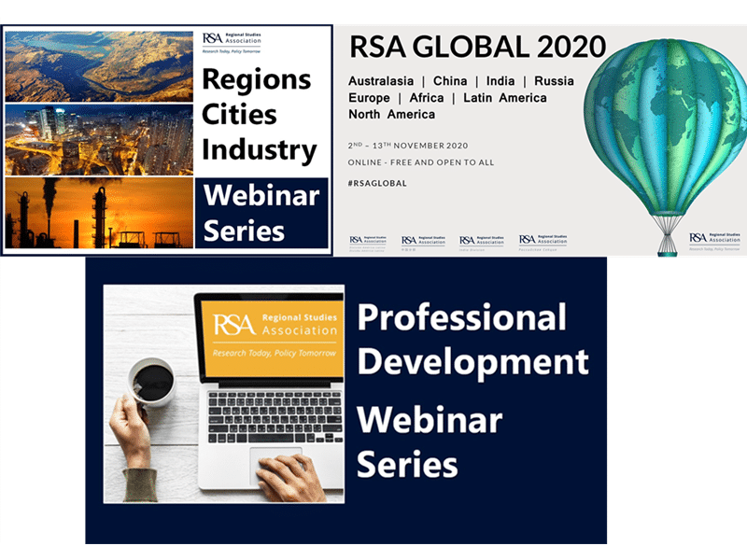Screen dimensions: 747x560
Task: Open the industrial chimneys sunset photo
Action: point(99,213)
